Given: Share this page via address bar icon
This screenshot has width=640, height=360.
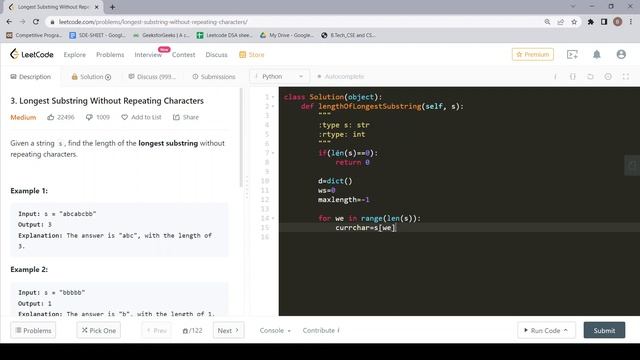Looking at the screenshot, I should pos(560,22).
